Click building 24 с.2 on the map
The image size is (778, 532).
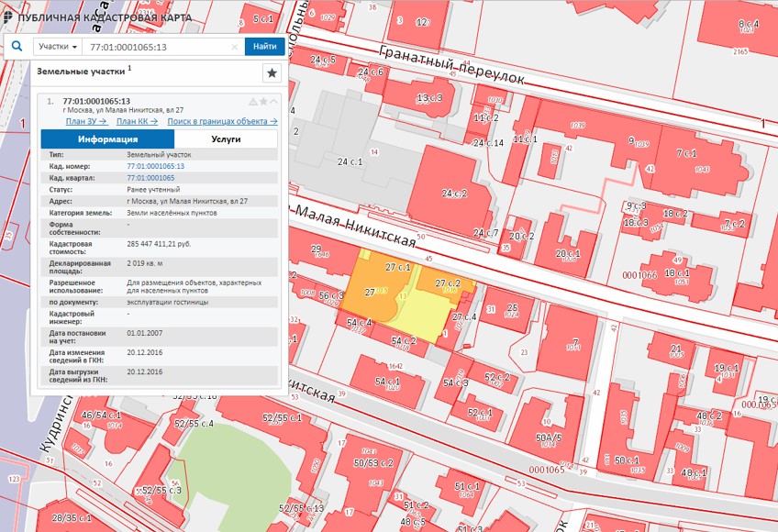[454, 195]
